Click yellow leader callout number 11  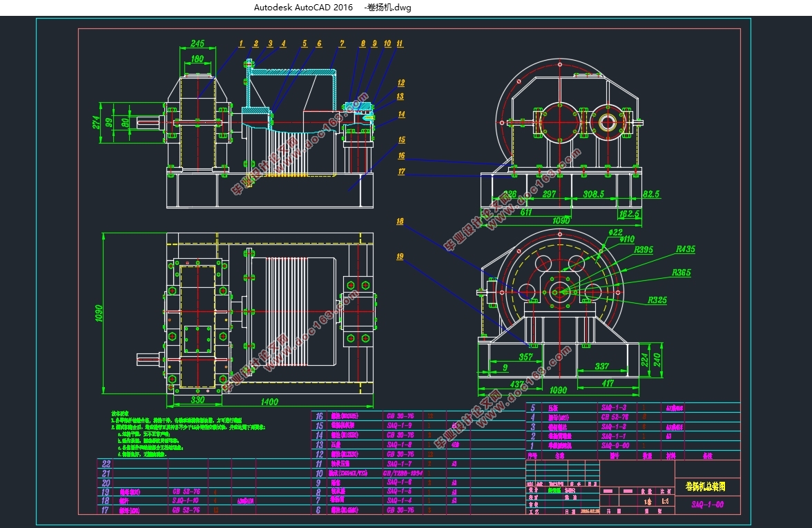[400, 43]
